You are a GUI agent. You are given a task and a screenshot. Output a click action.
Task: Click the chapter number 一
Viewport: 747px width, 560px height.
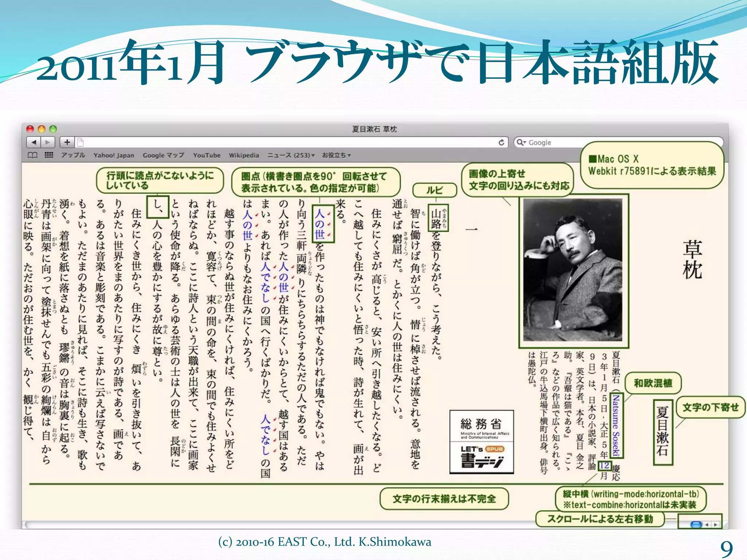click(472, 229)
